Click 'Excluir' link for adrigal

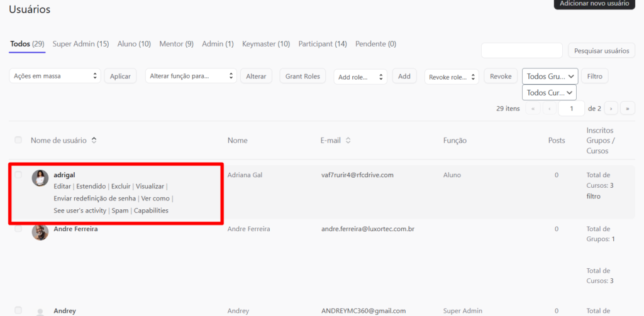pos(121,187)
